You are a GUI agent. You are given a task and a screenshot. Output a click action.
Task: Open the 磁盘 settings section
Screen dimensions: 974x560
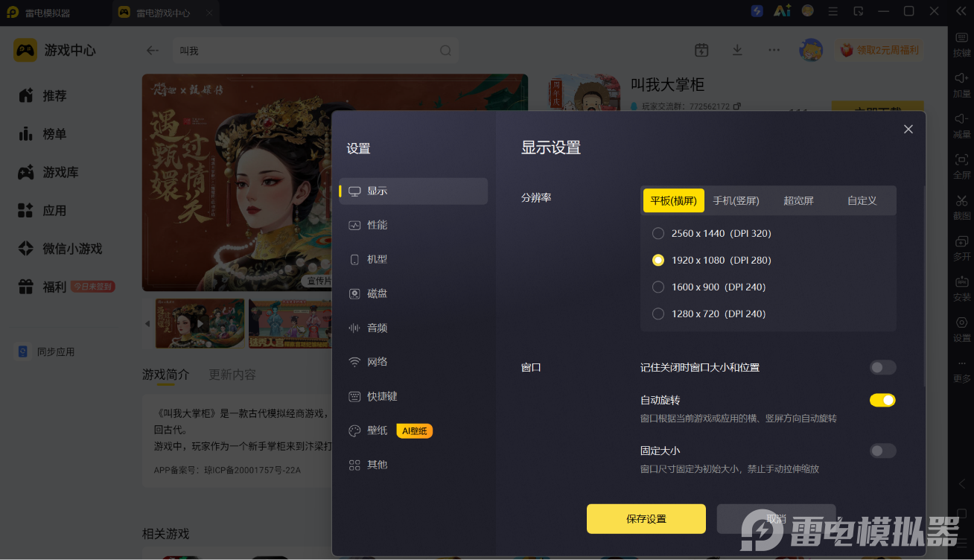pyautogui.click(x=413, y=293)
